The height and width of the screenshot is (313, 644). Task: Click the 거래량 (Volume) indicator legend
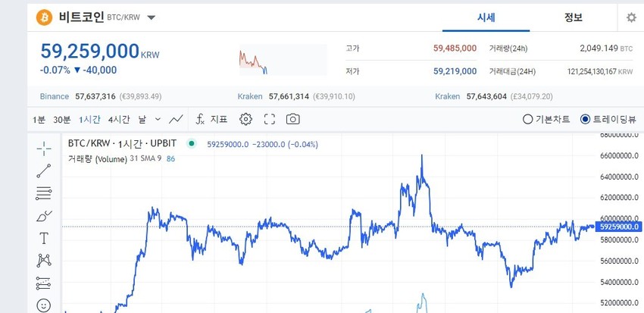[97, 158]
